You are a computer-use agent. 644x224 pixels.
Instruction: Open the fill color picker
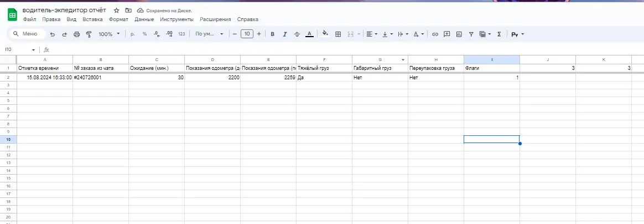(325, 34)
